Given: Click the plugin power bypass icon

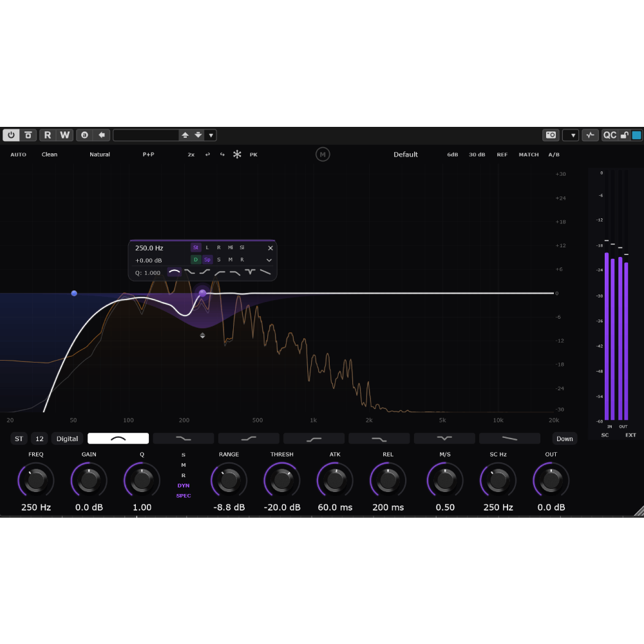Looking at the screenshot, I should [x=11, y=135].
